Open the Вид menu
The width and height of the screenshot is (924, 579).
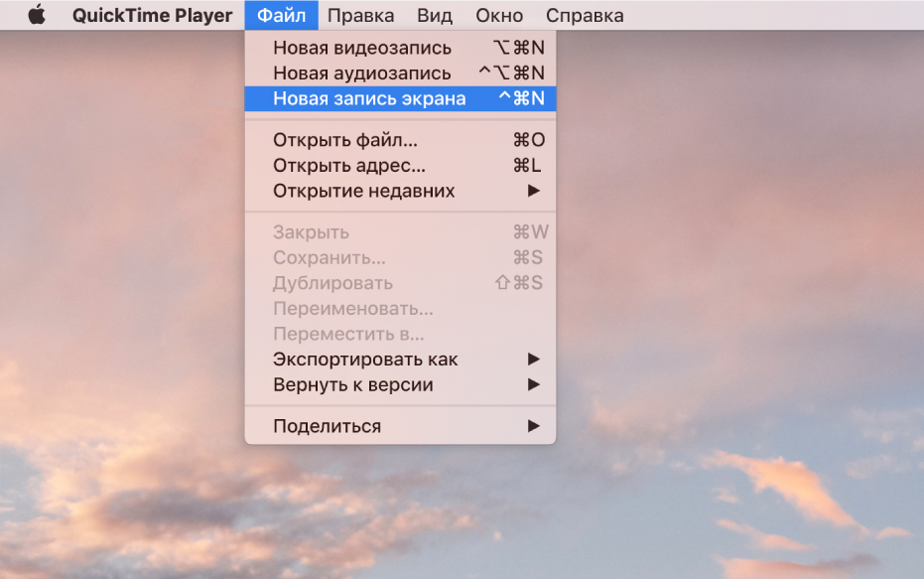(435, 15)
